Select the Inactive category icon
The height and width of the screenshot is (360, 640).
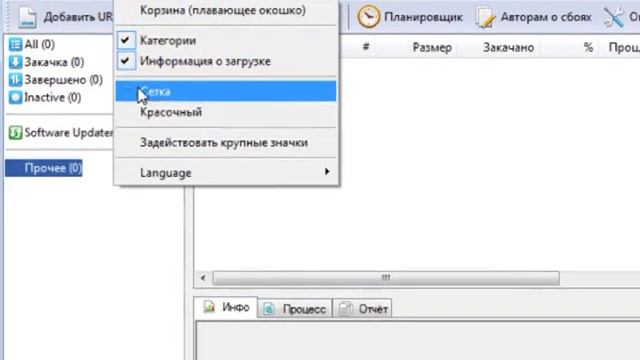[x=16, y=97]
